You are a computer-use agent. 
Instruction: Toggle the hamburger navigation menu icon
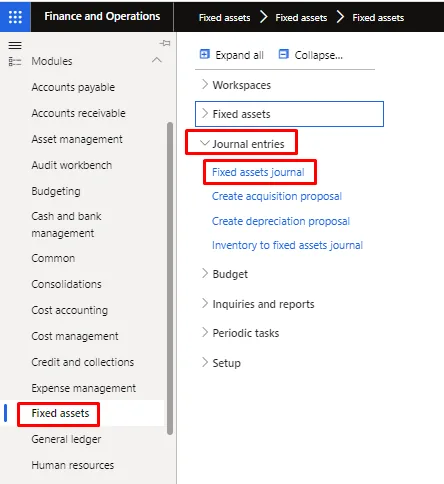(x=15, y=45)
